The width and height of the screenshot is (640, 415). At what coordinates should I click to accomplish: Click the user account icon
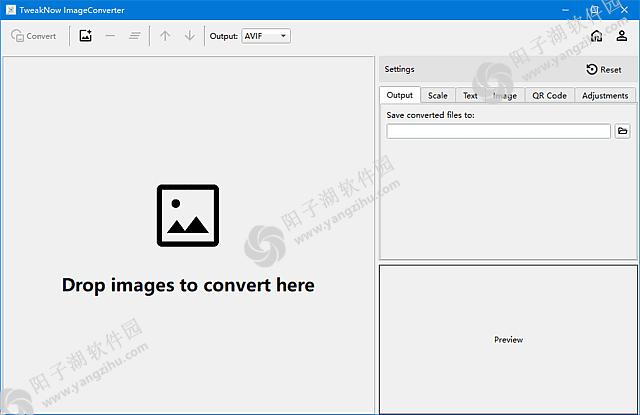point(622,36)
